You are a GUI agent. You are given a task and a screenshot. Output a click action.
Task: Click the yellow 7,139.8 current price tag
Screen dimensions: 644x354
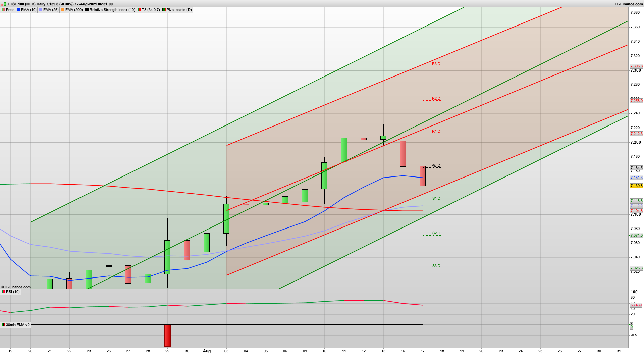636,186
